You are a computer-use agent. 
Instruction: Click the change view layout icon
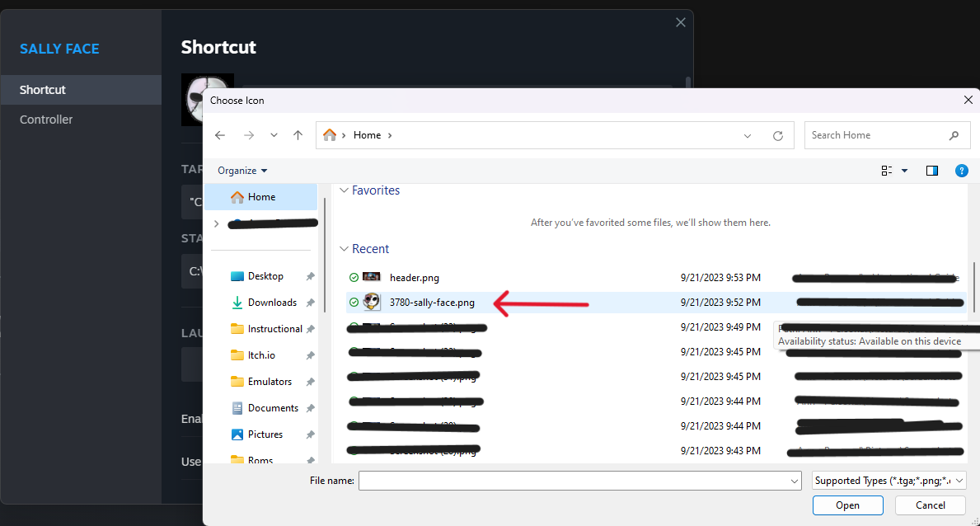point(888,171)
